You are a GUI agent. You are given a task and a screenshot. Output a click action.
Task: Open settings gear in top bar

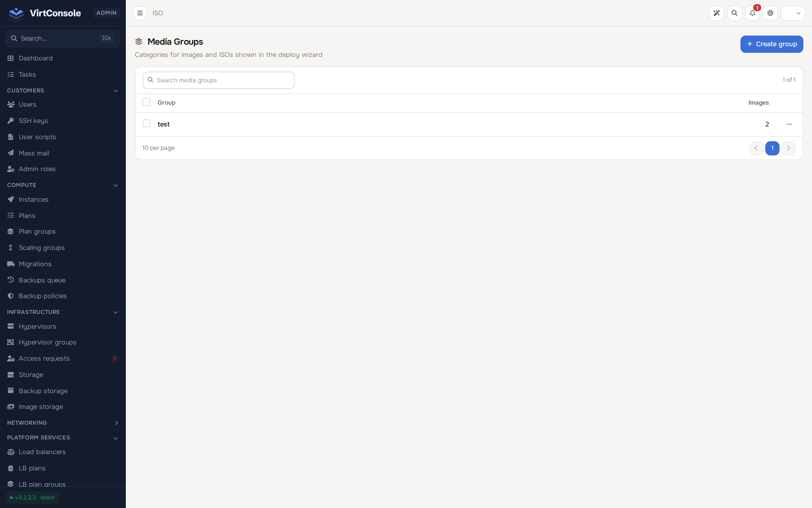(770, 13)
